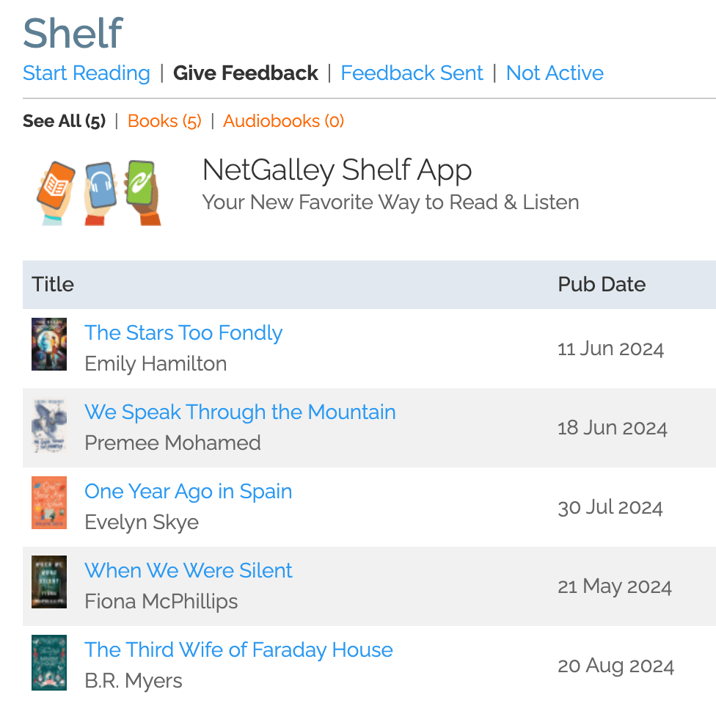Filter shelf by Books (5)
Image resolution: width=716 pixels, height=728 pixels.
(164, 121)
